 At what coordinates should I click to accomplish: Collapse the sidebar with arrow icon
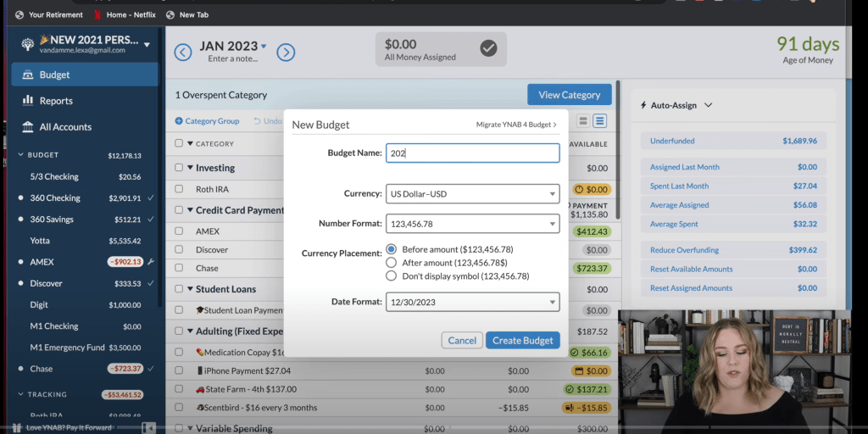147,427
